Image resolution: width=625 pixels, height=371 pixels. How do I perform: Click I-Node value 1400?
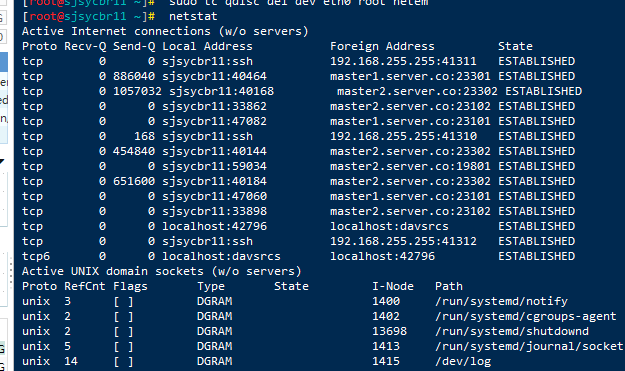tap(386, 301)
